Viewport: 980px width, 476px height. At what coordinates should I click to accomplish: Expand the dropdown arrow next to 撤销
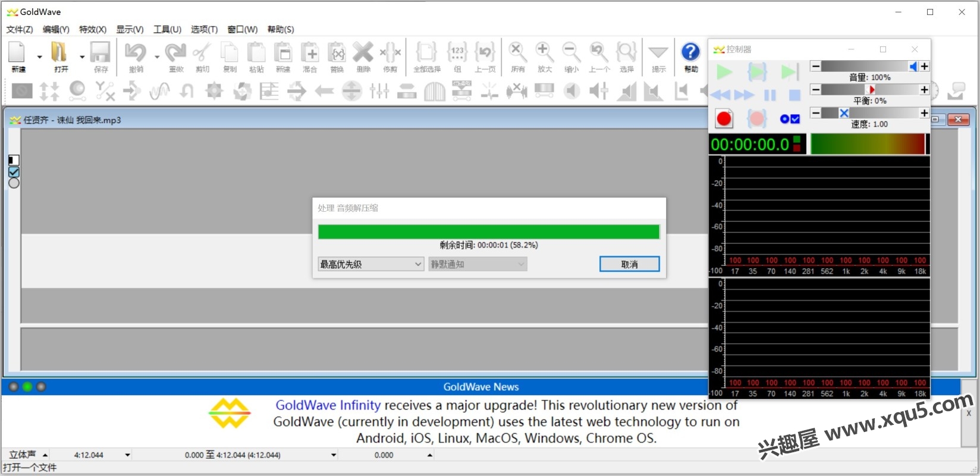click(157, 57)
